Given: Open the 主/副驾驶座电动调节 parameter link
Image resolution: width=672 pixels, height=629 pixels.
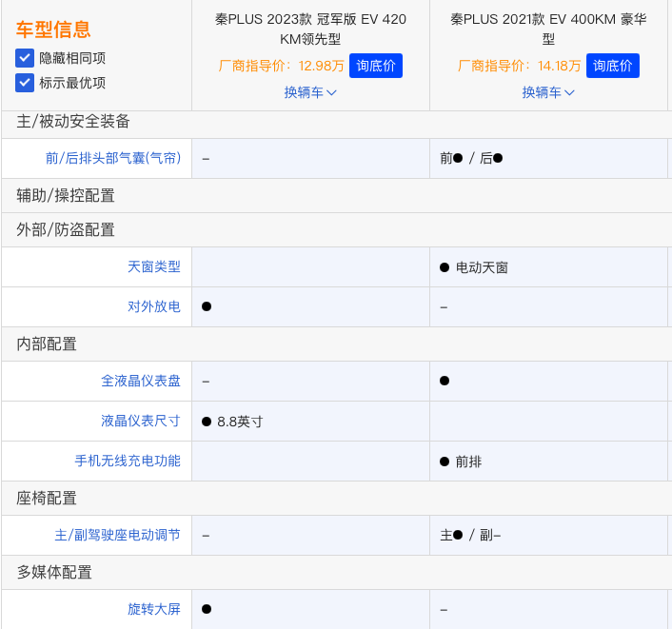Looking at the screenshot, I should [x=117, y=535].
